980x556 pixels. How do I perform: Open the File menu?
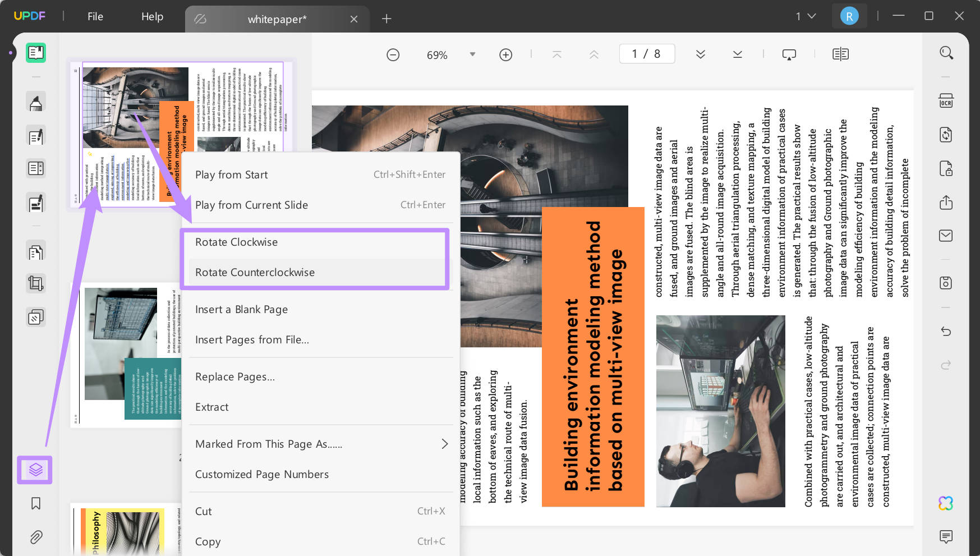95,16
